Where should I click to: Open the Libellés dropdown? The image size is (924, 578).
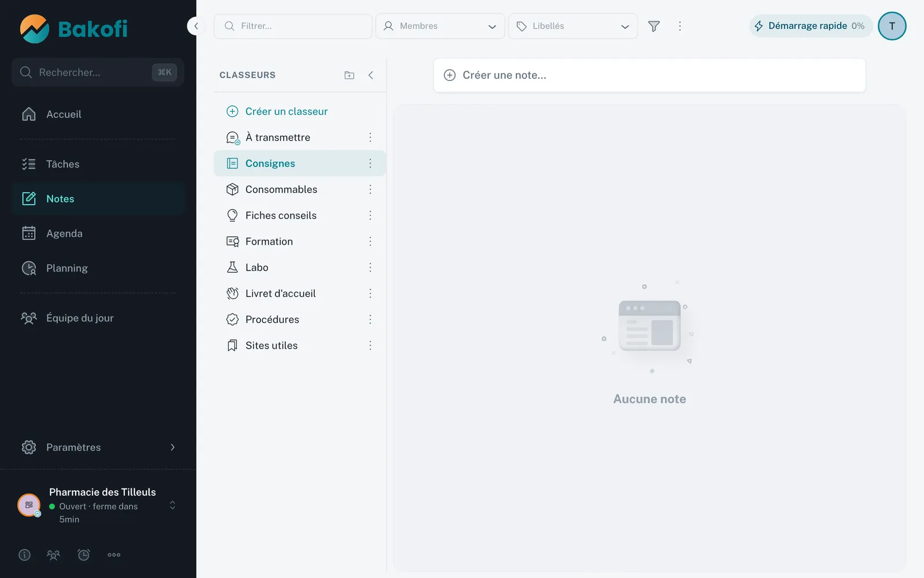573,26
